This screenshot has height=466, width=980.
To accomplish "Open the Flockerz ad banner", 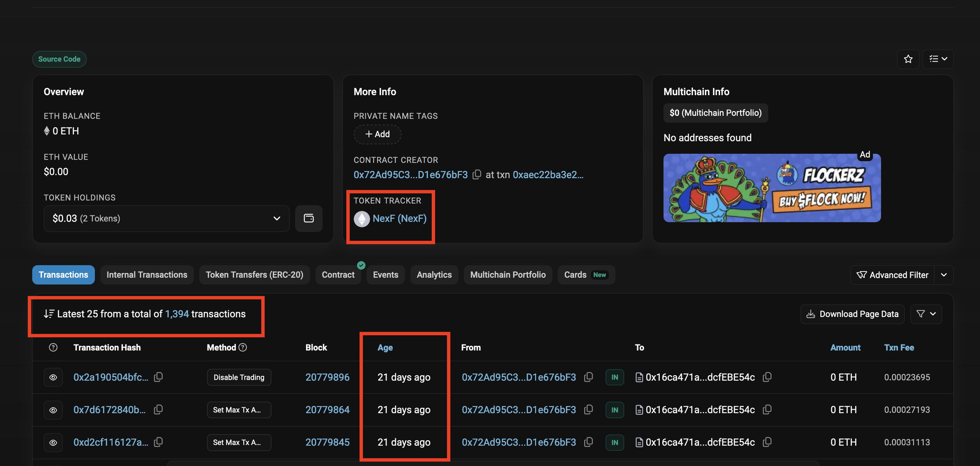I will tap(772, 188).
